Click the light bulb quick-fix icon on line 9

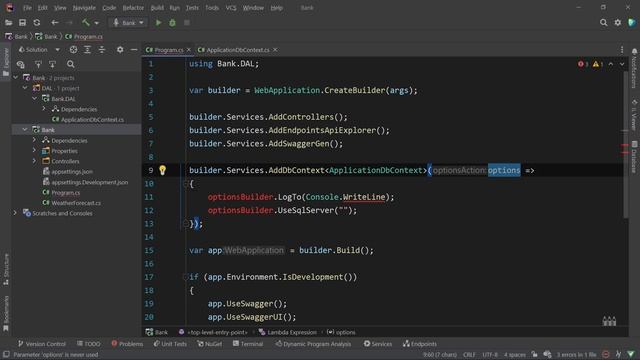(x=162, y=170)
